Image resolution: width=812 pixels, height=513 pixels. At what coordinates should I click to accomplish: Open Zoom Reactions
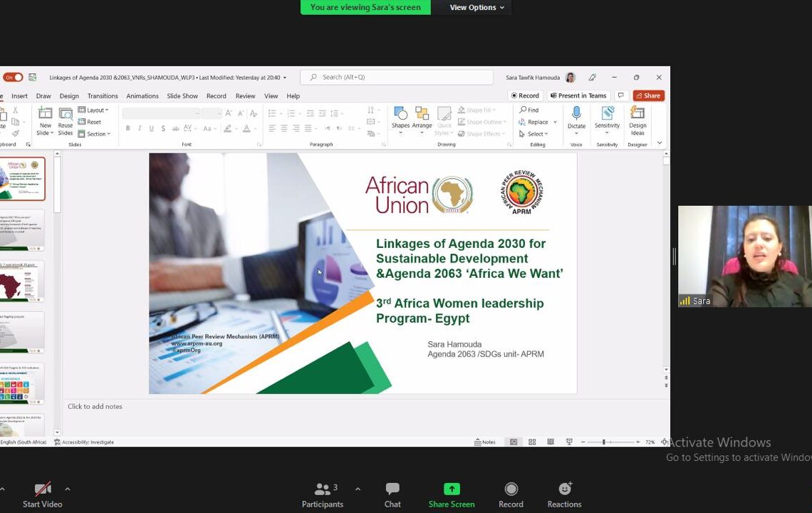[x=564, y=494]
